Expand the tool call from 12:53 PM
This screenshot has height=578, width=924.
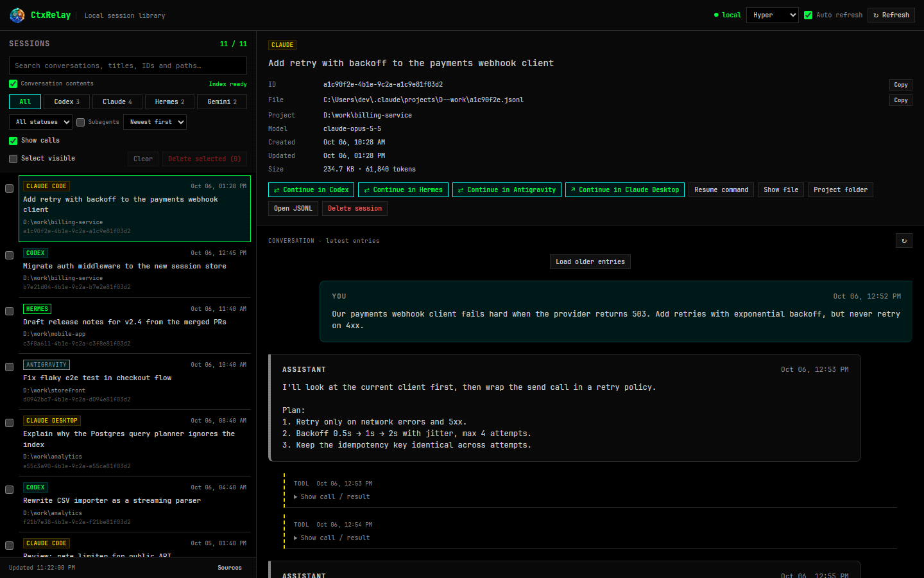click(x=331, y=497)
